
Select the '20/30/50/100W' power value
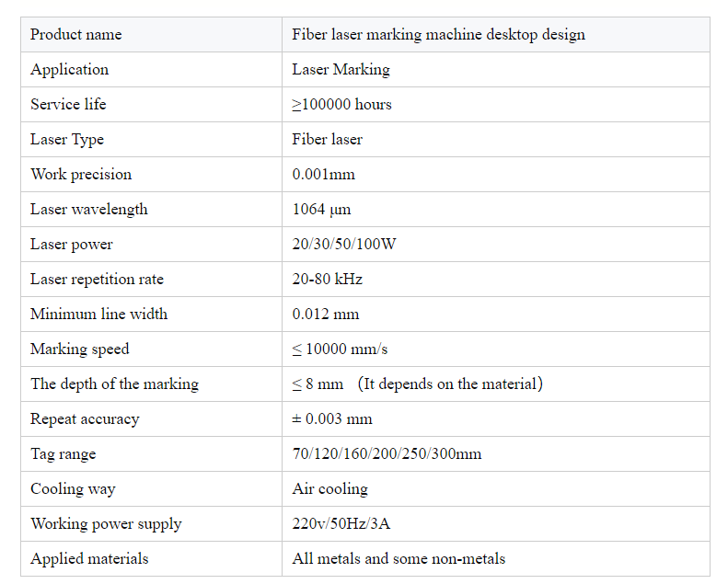(x=344, y=244)
